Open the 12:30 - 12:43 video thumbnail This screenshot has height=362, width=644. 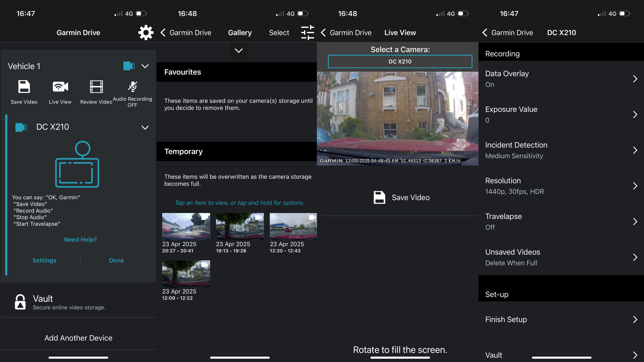pos(293,226)
